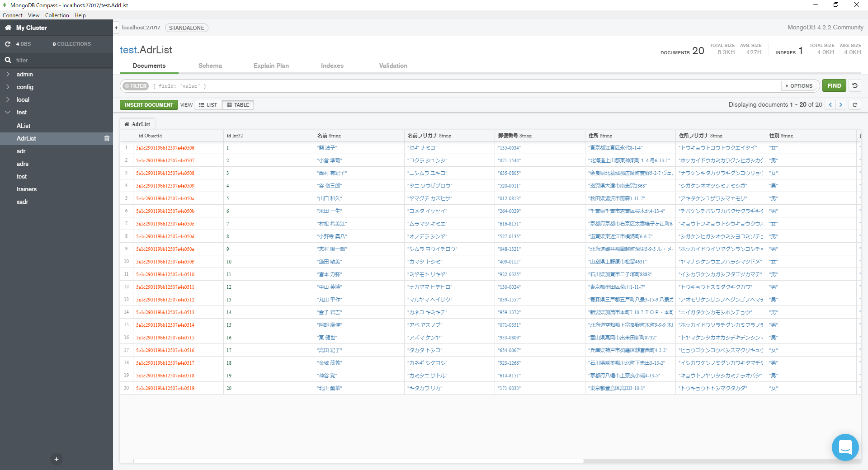Click the FIND button
This screenshot has width=868, height=470.
coord(834,85)
